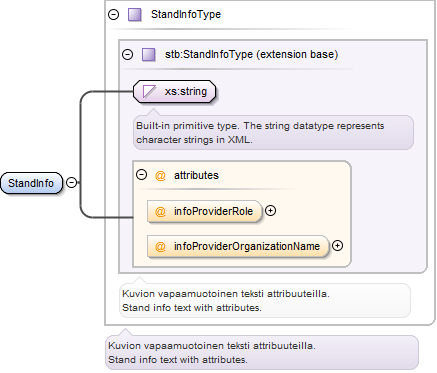The height and width of the screenshot is (373, 437).
Task: Click the built-in primitive type description note
Action: click(273, 132)
